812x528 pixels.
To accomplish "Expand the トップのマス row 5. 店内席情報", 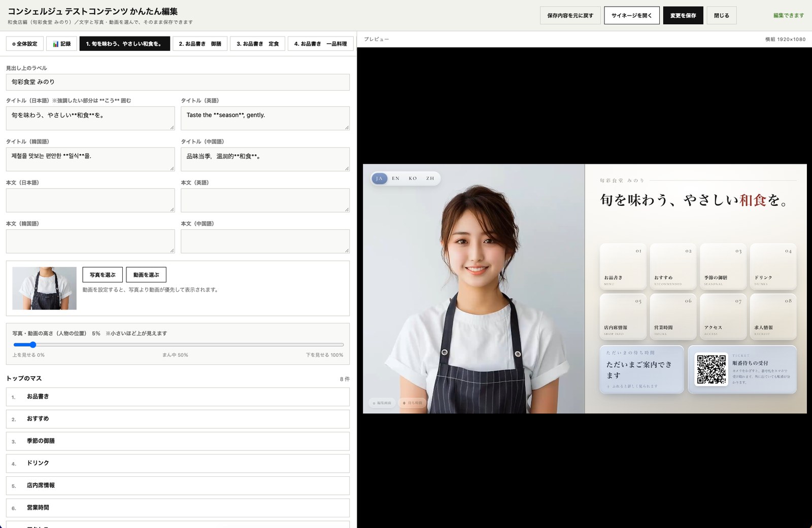I will point(178,485).
